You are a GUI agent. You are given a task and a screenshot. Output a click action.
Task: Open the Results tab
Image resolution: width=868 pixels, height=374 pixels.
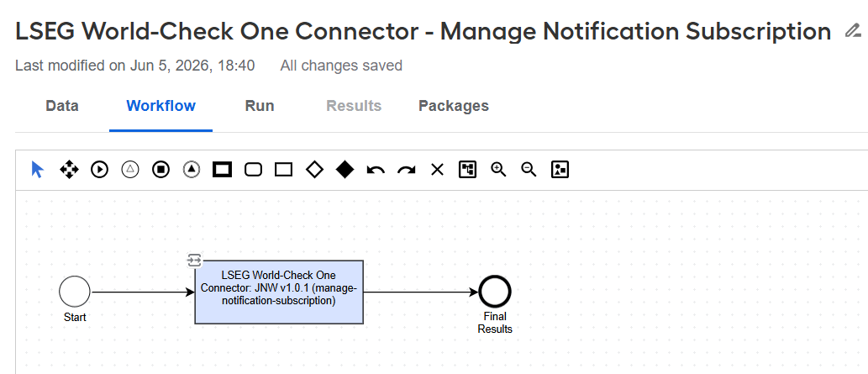354,106
